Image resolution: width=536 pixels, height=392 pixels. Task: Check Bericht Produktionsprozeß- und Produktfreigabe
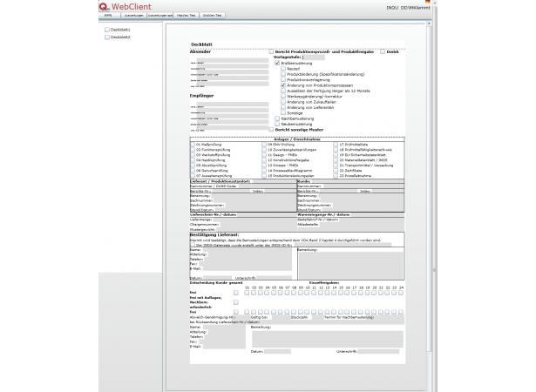click(271, 52)
